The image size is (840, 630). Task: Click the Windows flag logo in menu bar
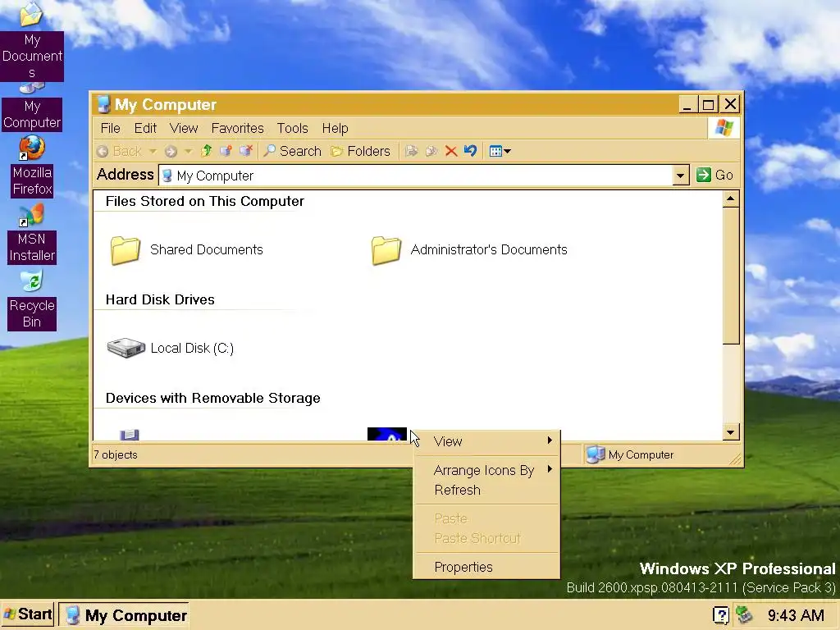(x=724, y=128)
